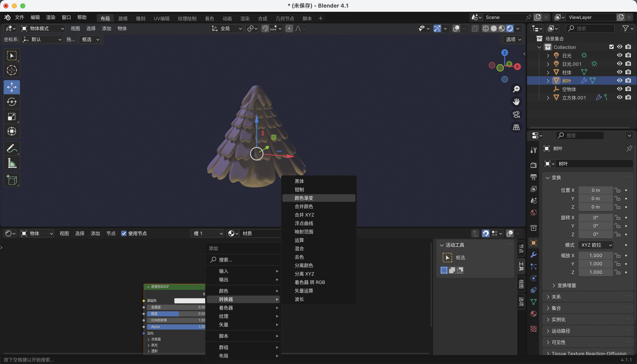
Task: Click the 框选 active tool button
Action: 447,257
